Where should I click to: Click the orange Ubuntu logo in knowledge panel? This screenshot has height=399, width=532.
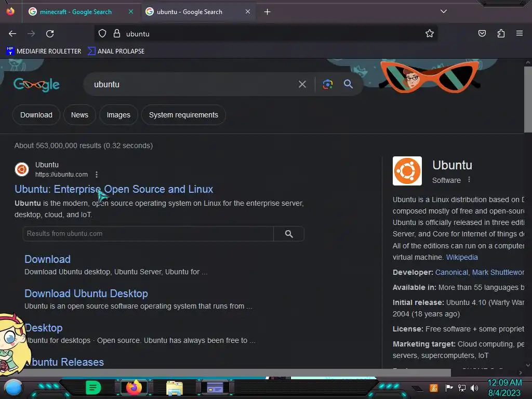pos(407,171)
